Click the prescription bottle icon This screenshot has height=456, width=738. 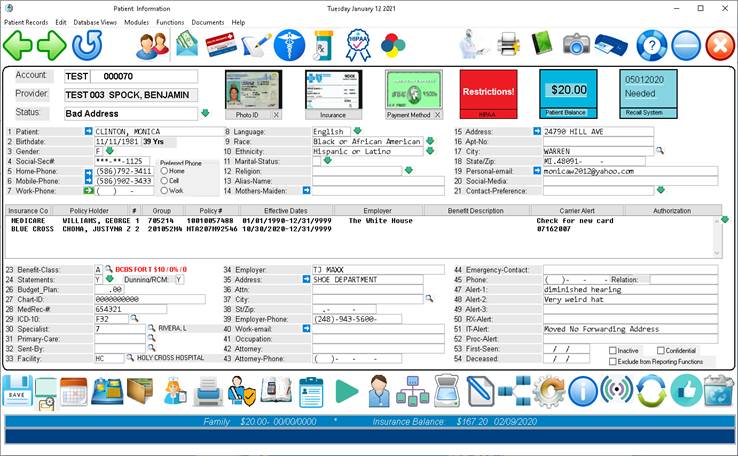click(x=324, y=45)
